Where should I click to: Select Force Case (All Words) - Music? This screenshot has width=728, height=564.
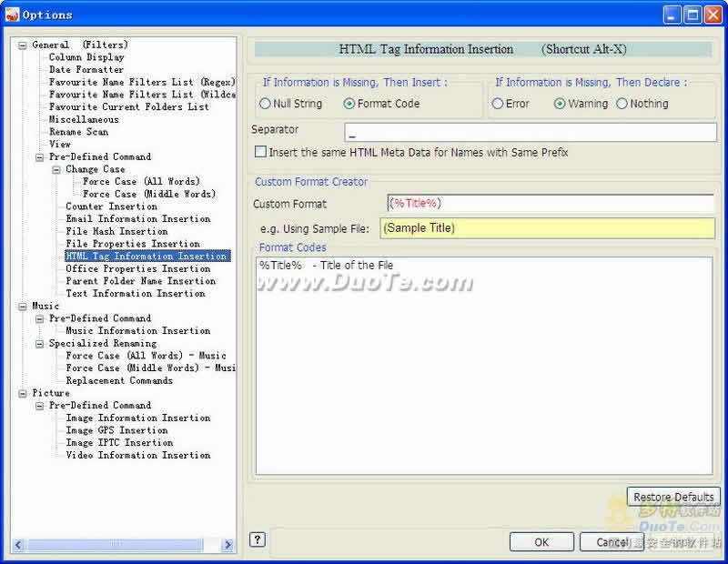click(146, 356)
